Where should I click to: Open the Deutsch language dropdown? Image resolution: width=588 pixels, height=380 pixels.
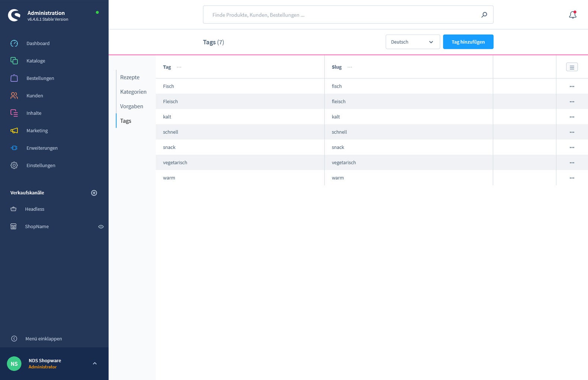click(413, 42)
